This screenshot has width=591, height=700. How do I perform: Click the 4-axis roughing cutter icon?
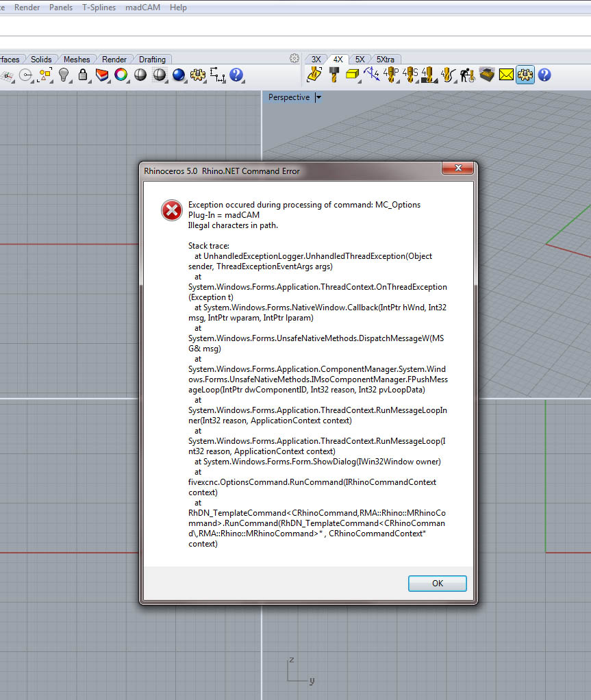(429, 75)
